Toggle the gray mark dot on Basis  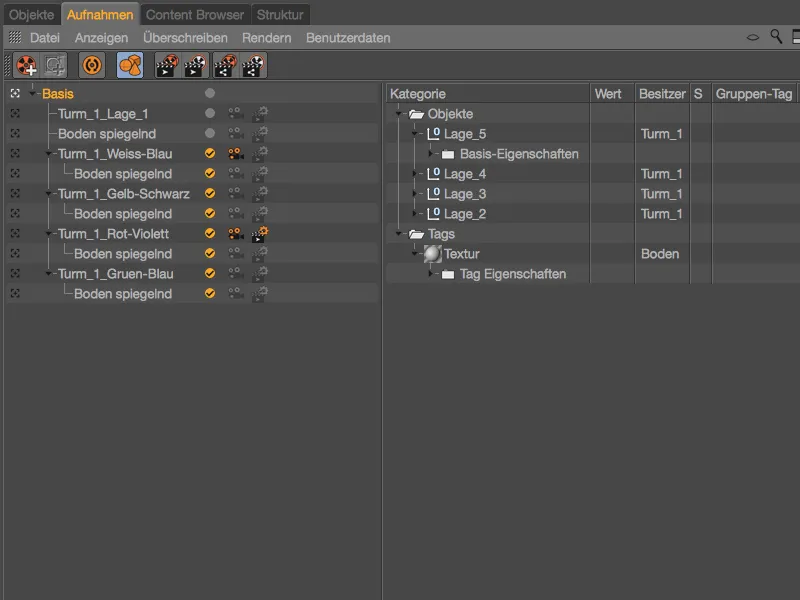[210, 93]
